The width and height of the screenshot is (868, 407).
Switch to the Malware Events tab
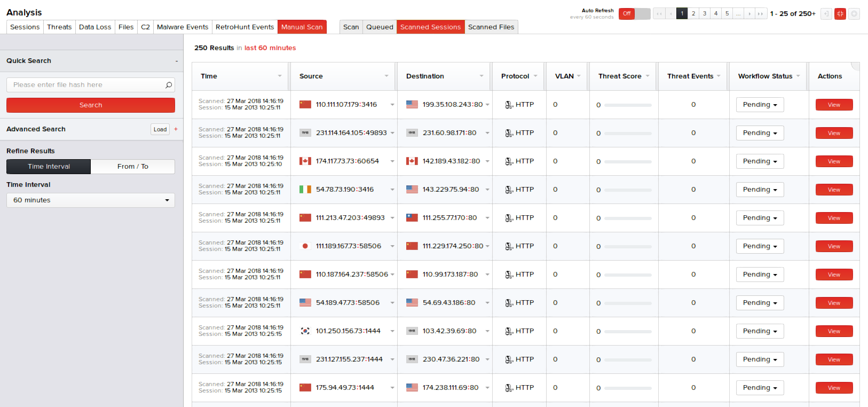pyautogui.click(x=182, y=27)
